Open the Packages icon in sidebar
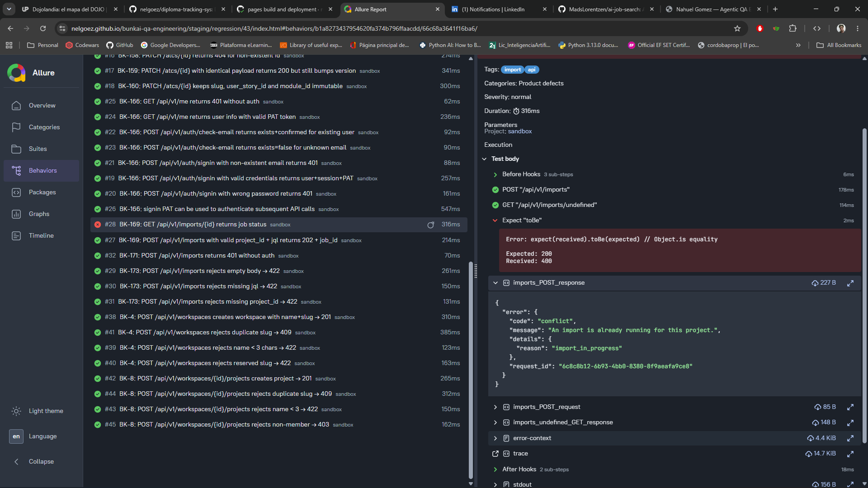Viewport: 868px width, 488px height. click(x=16, y=192)
